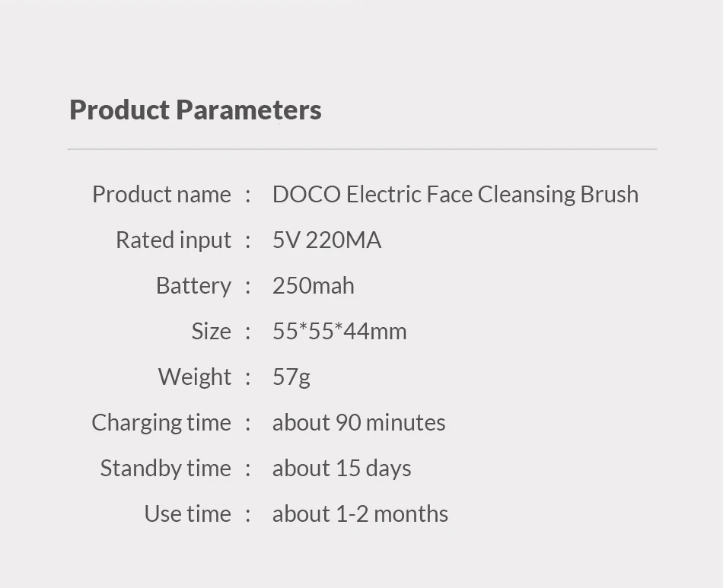Select the Rated input label
This screenshot has height=588, width=723.
(174, 240)
